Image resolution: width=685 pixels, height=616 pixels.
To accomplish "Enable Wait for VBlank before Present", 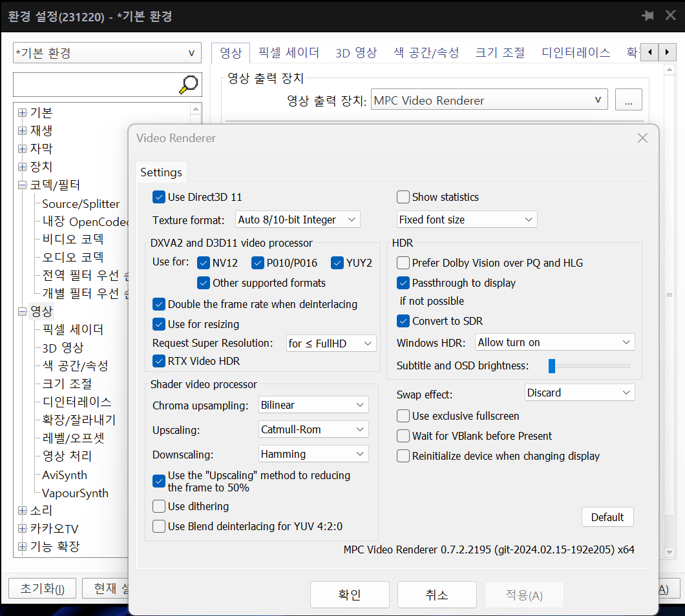I will [403, 436].
